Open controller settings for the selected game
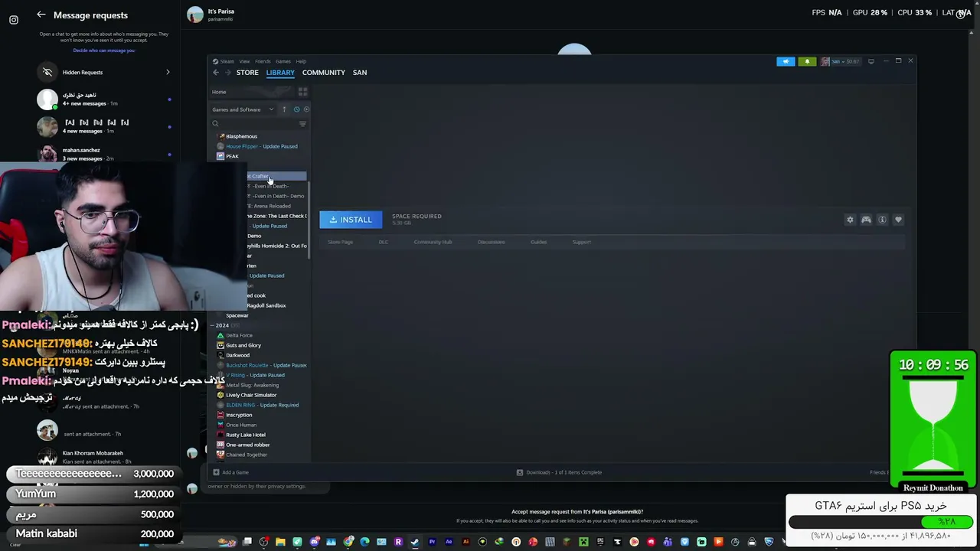The width and height of the screenshot is (980, 551). [866, 220]
